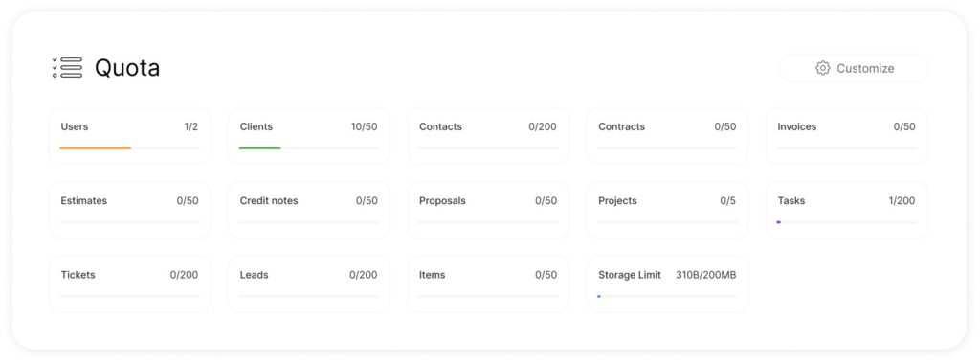The image size is (980, 363).
Task: Click the Estimates quota card
Action: click(x=130, y=211)
